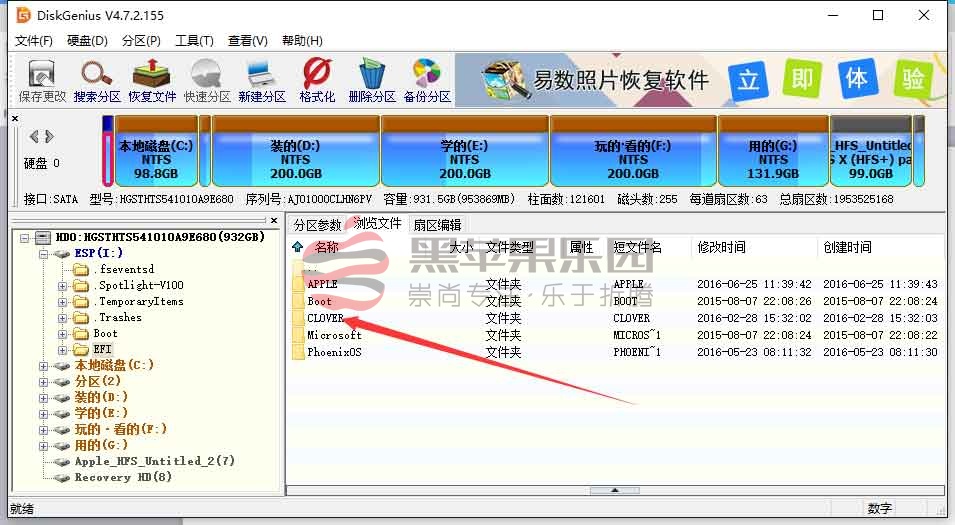Click the Save Changes (保存更改) toolbar icon
Screen dimensions: 955x525
41,81
